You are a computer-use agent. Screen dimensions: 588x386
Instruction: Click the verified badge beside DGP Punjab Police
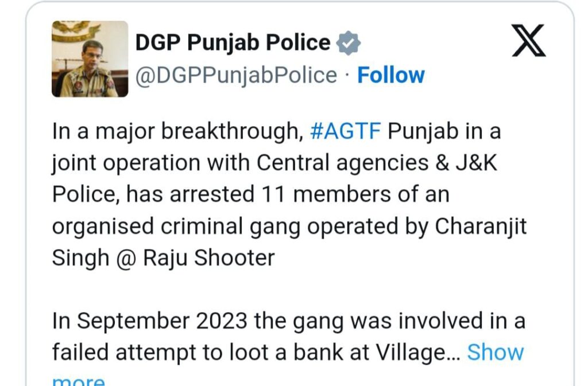point(349,43)
